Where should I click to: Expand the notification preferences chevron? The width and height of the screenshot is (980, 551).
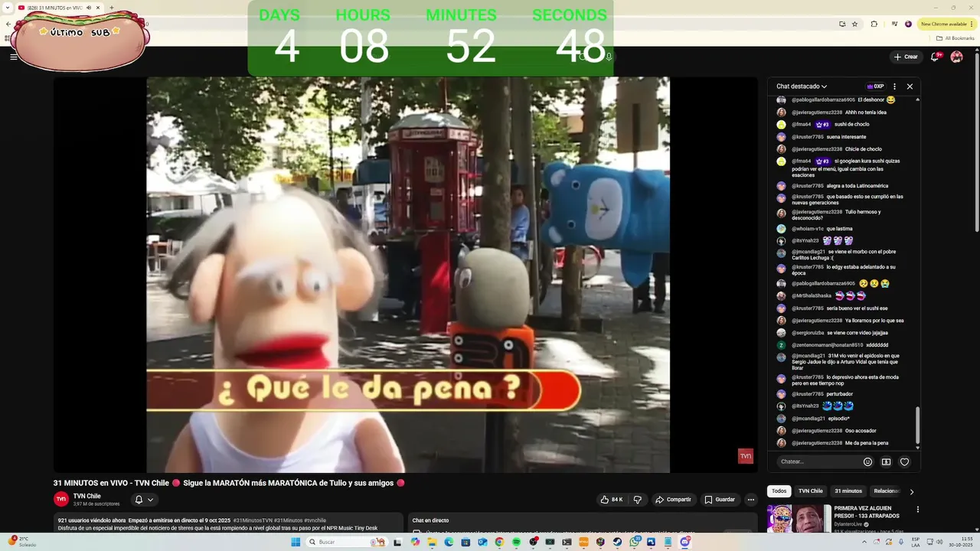click(x=150, y=500)
